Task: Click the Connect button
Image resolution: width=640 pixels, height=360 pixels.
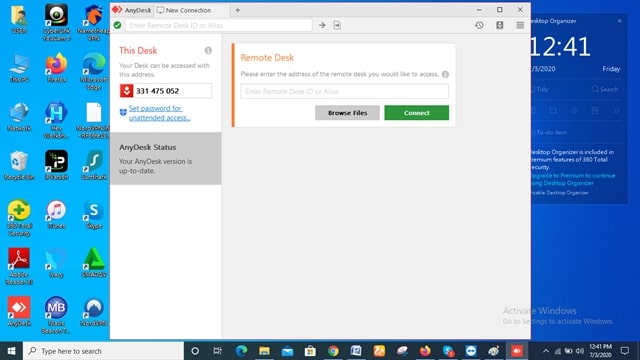Action: coord(416,113)
